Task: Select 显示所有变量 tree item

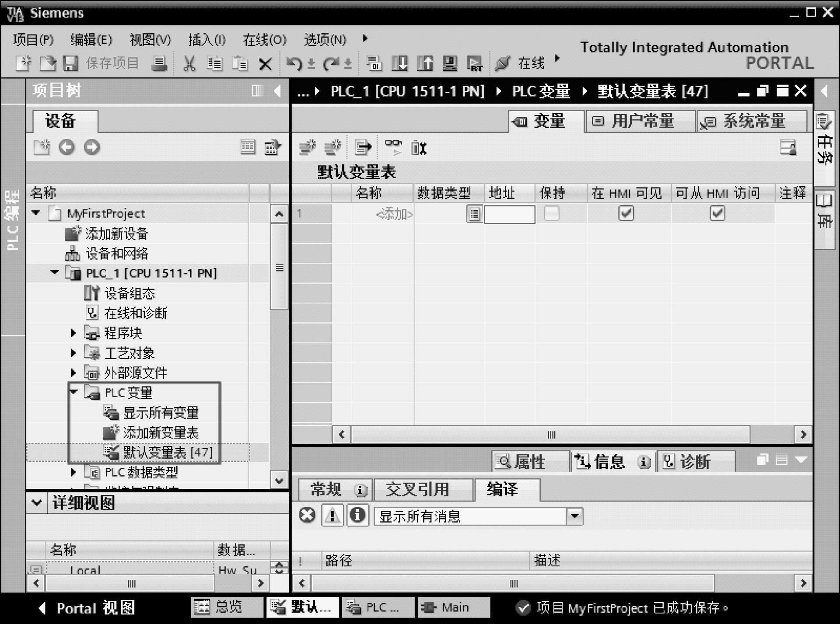Action: click(161, 413)
